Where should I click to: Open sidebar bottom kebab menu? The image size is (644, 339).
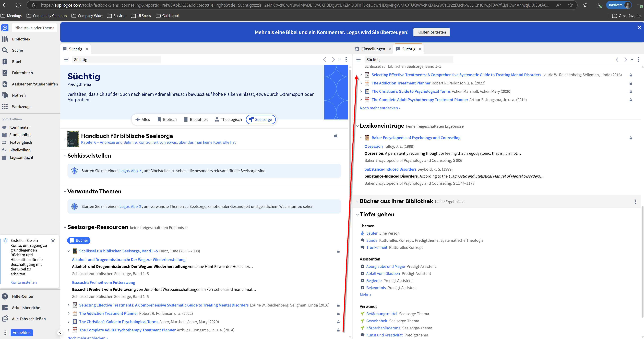coord(5,333)
